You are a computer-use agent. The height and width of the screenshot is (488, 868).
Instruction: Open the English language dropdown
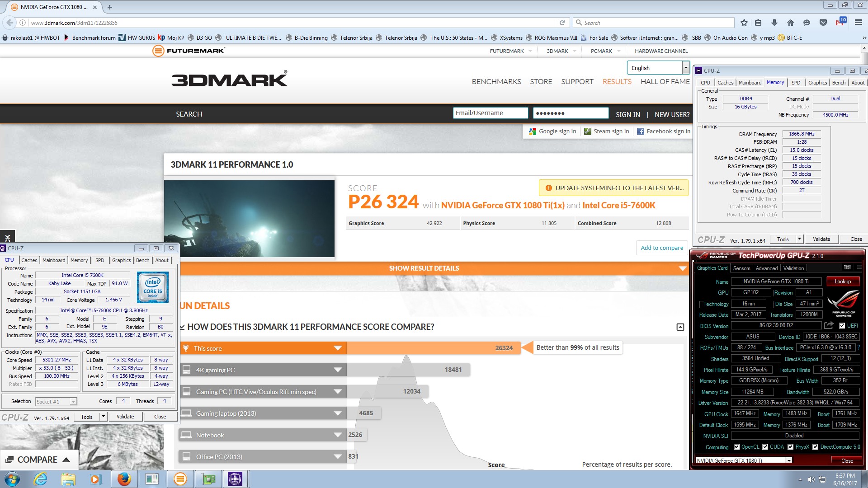(x=658, y=68)
